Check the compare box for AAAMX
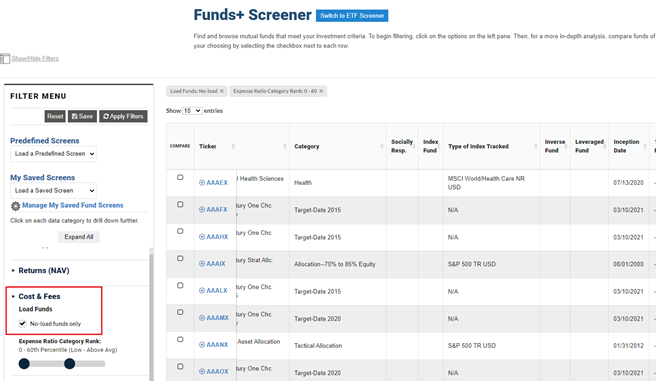 180,312
